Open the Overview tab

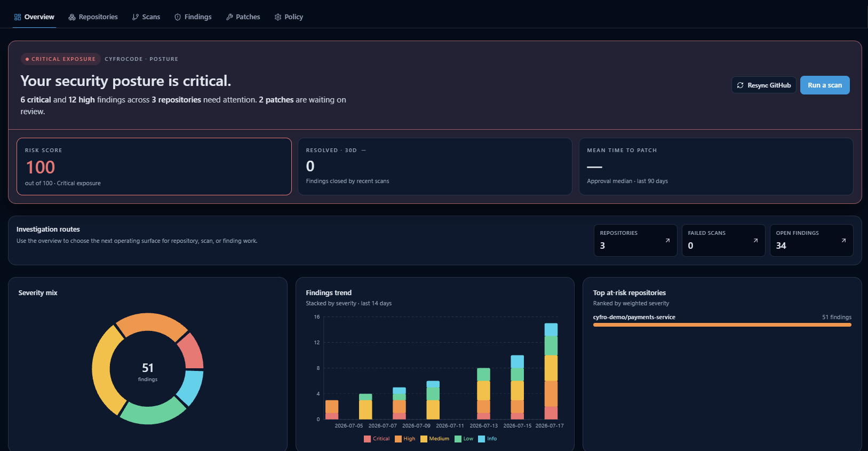34,17
